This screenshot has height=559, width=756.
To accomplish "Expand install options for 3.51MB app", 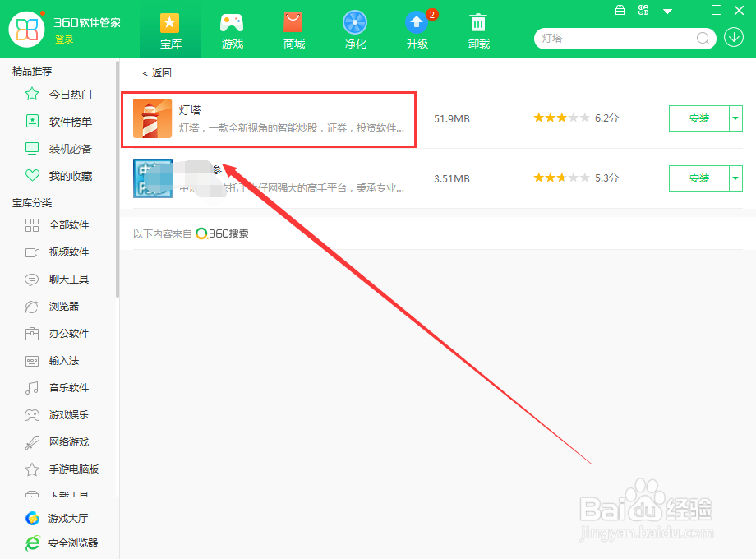I will (x=735, y=178).
